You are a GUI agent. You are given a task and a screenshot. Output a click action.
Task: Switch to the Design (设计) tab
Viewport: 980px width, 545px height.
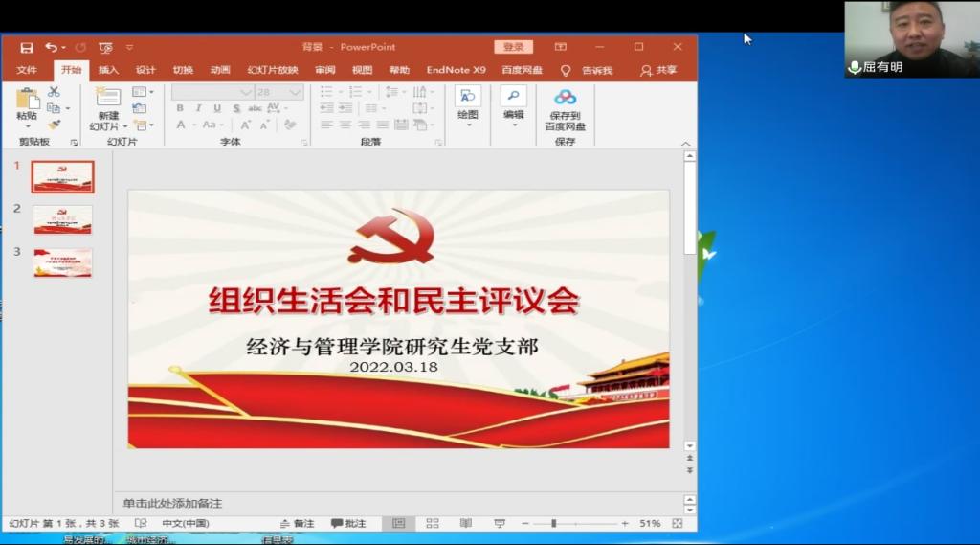point(145,70)
